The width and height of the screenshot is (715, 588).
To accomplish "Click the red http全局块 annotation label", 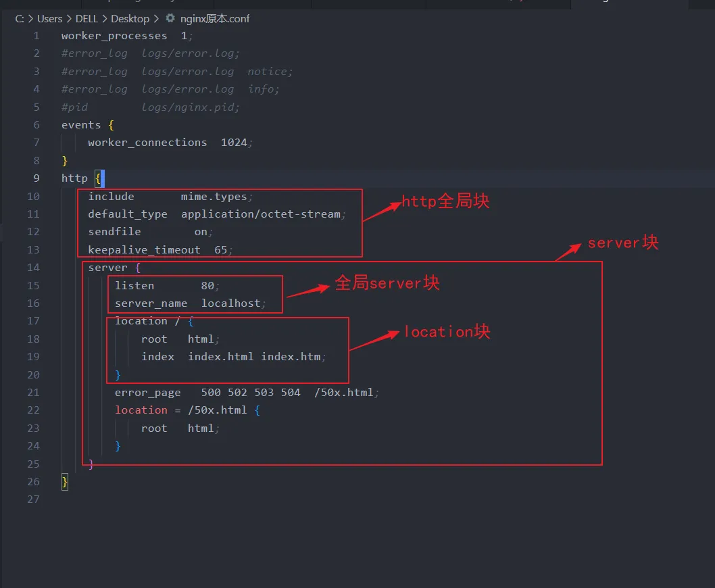I will (445, 201).
